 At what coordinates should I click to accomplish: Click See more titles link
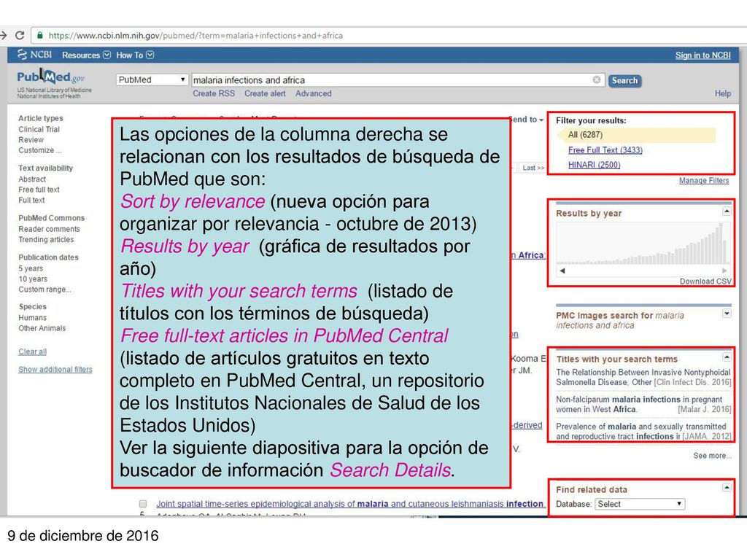pos(712,456)
